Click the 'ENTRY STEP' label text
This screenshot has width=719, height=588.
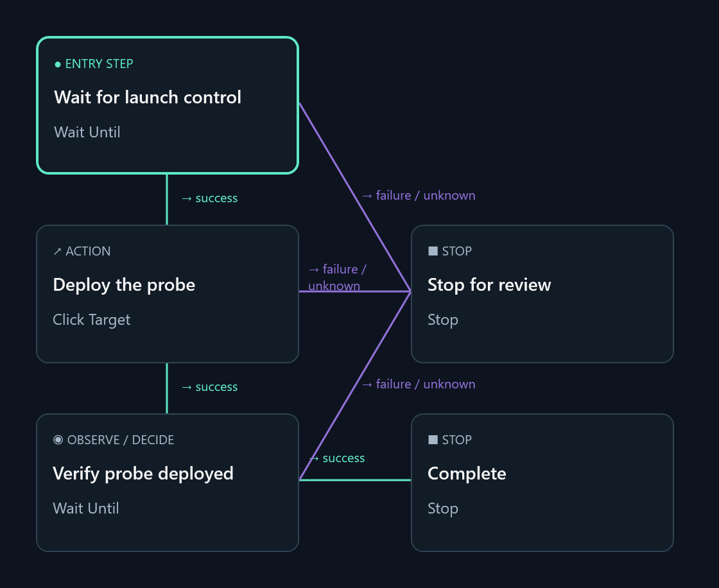99,64
